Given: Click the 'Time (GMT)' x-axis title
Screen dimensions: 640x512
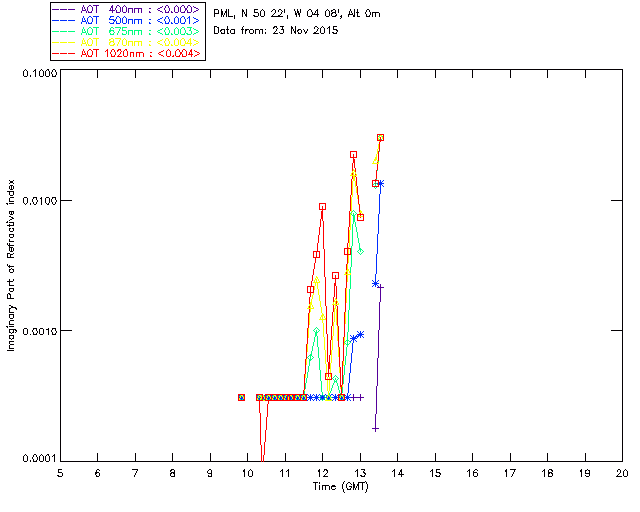Looking at the screenshot, I should click(x=340, y=487).
